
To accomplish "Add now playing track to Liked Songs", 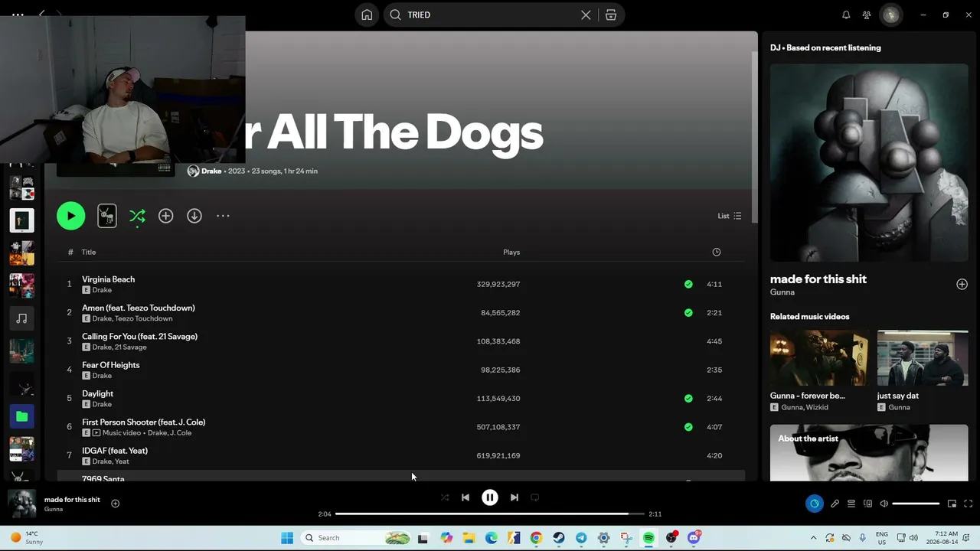I will (x=115, y=504).
